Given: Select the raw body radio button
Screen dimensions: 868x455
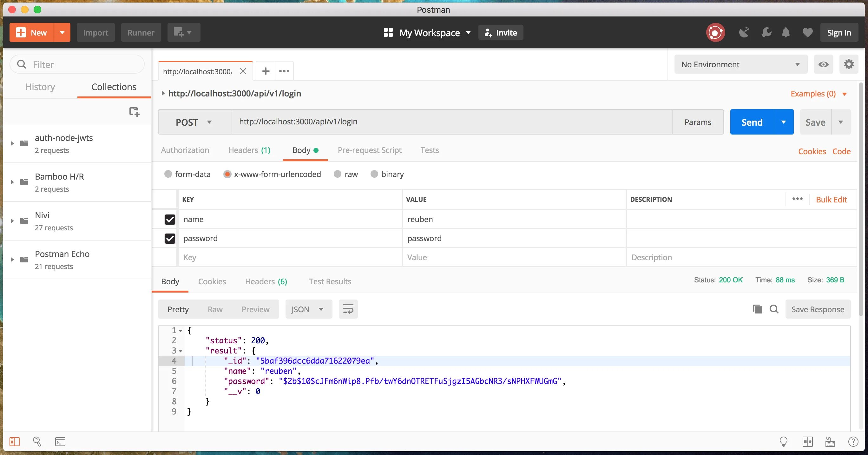Looking at the screenshot, I should coord(337,174).
